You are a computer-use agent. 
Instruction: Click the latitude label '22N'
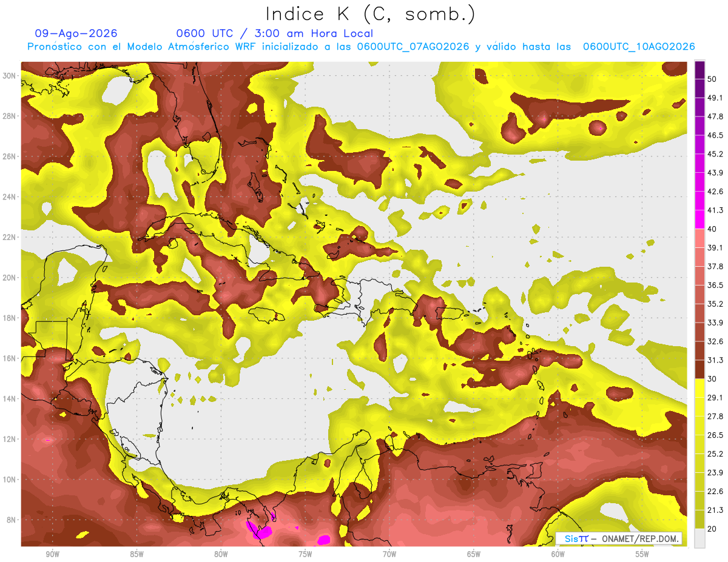pos(10,237)
